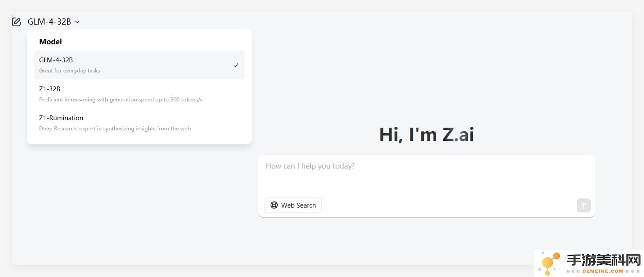
Task: Collapse the model dropdown chevron
Action: (77, 22)
